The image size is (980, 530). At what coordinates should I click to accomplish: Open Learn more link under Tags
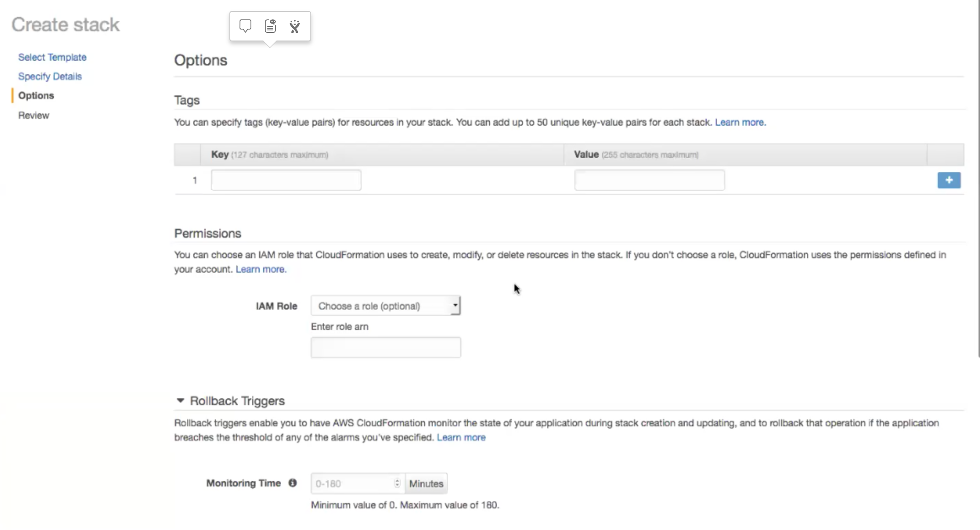tap(740, 122)
